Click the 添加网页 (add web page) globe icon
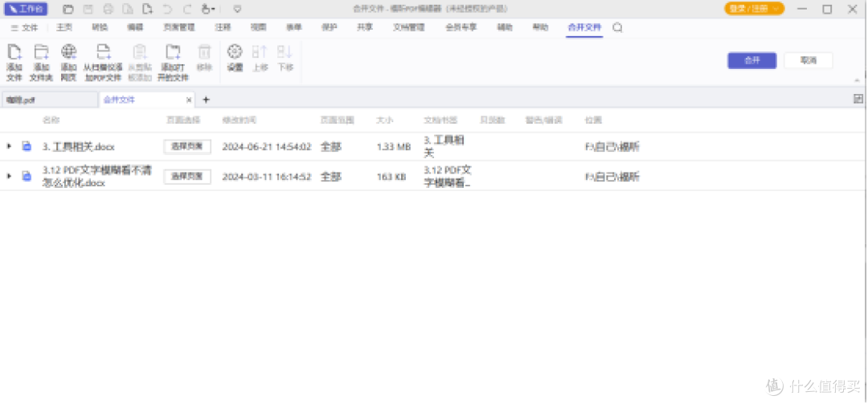This screenshot has width=868, height=404. [68, 52]
